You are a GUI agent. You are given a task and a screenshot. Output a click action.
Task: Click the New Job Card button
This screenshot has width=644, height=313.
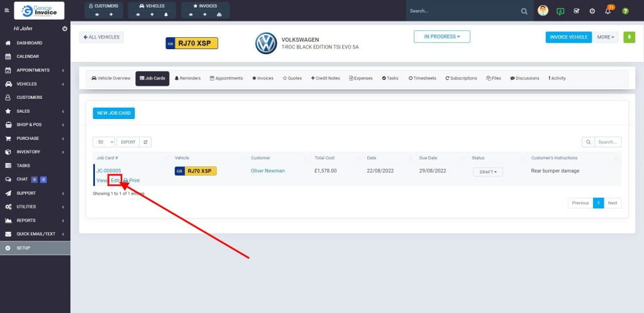(x=114, y=113)
